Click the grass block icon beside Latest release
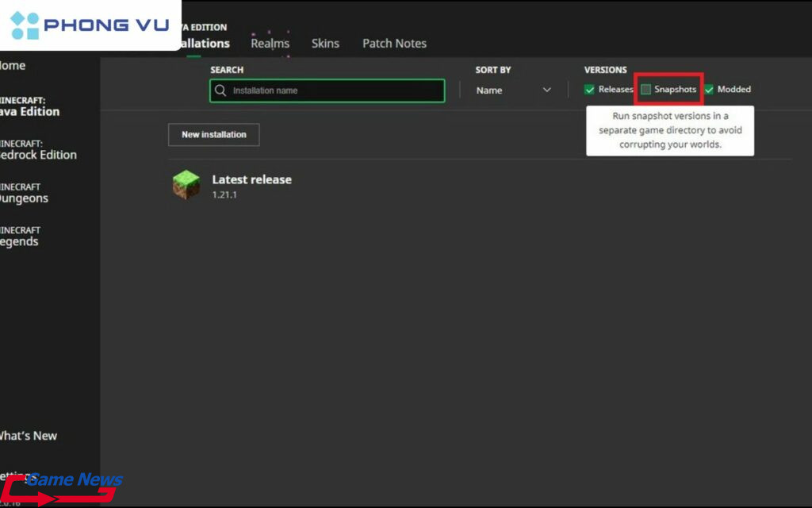The image size is (812, 508). [x=186, y=184]
